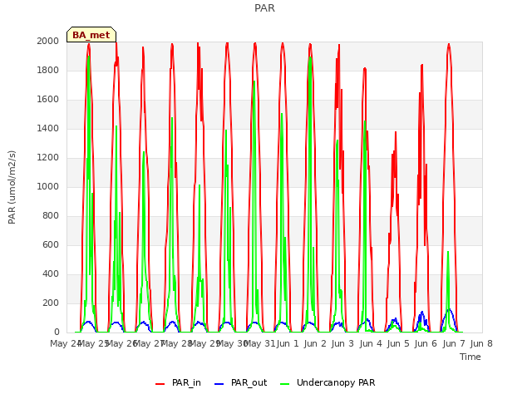The height and width of the screenshot is (399, 532).
Task: Click the red PAR_in legend swatch
Action: coord(160,384)
